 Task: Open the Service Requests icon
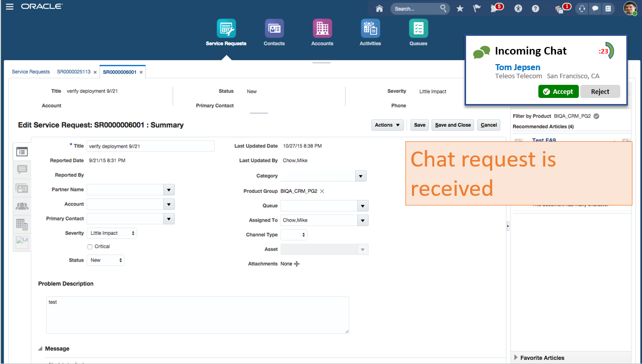[226, 29]
